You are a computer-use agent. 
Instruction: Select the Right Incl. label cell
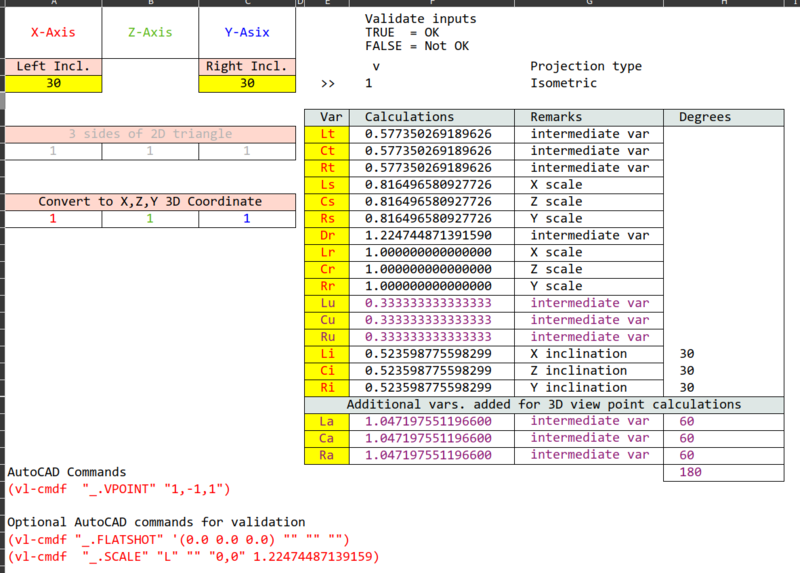click(x=247, y=66)
